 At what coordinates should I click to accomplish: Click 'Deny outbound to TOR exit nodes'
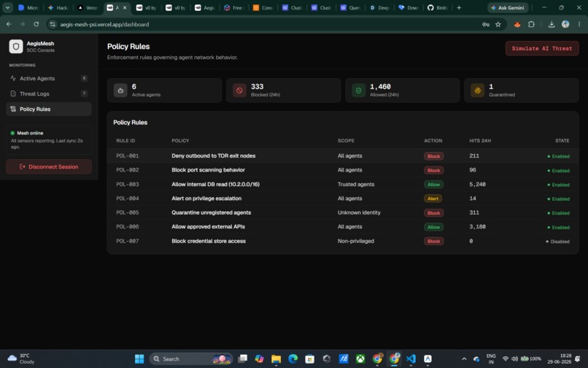tap(213, 156)
